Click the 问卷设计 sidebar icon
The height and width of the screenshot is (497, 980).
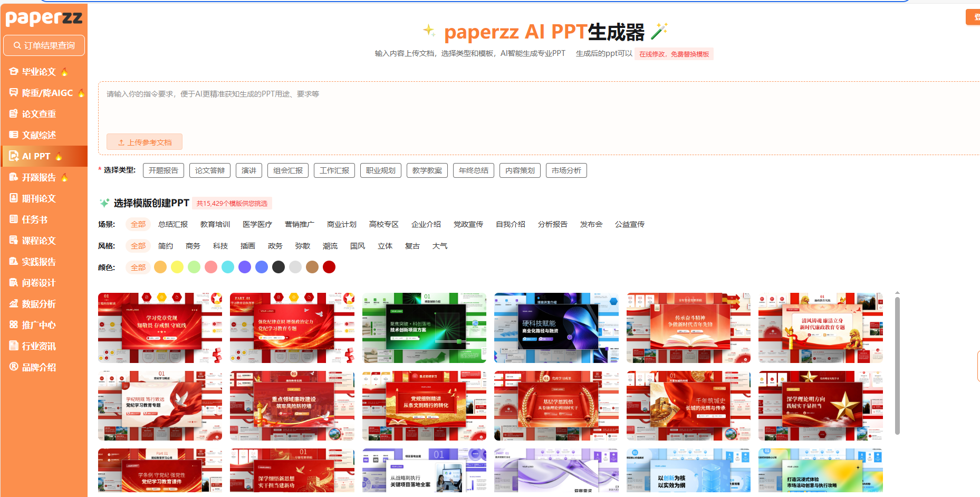(14, 282)
